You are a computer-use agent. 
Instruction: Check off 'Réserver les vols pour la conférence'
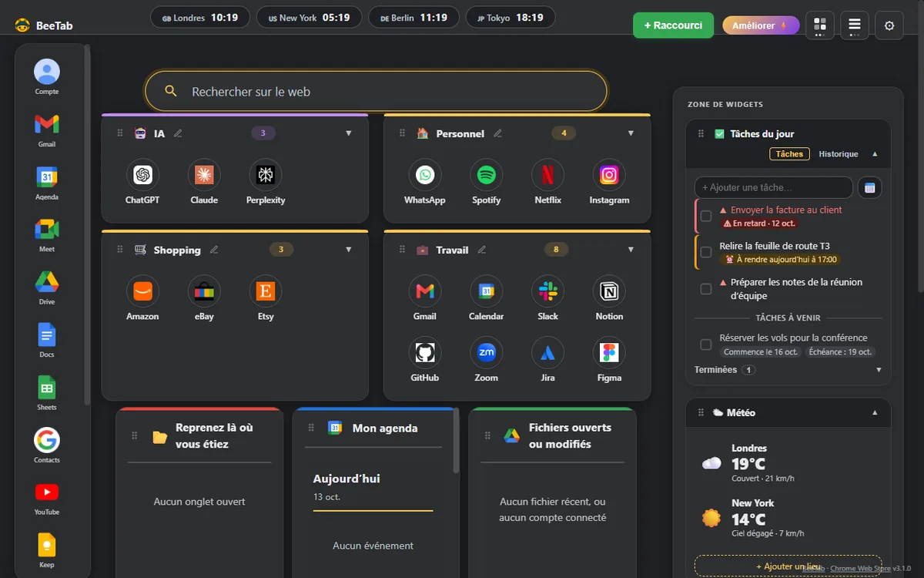[x=705, y=344]
